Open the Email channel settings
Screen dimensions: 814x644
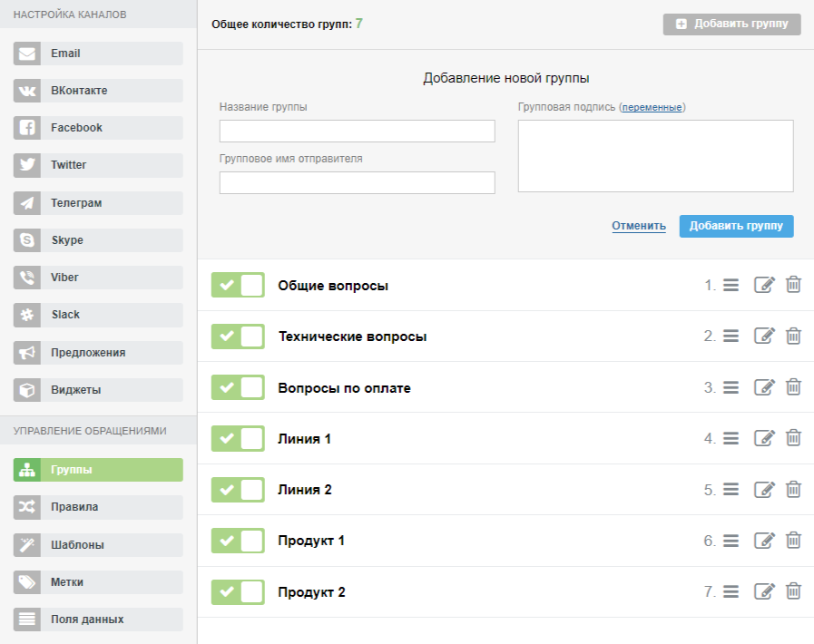point(98,54)
